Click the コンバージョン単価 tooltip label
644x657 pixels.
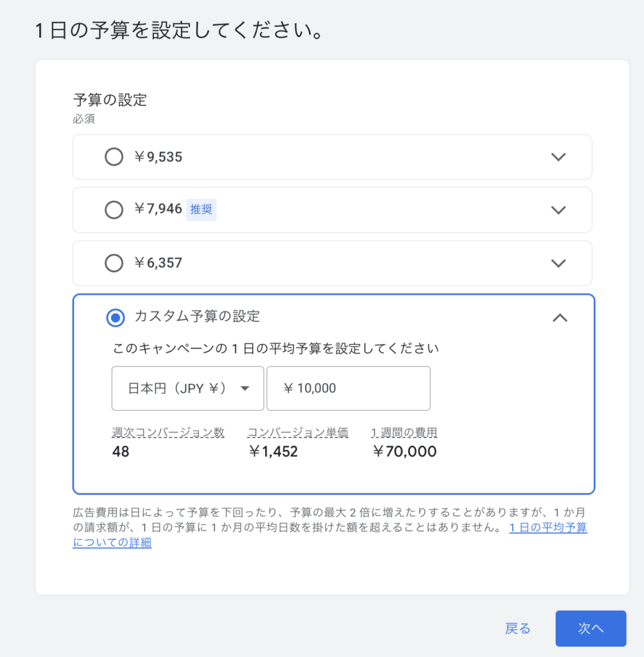click(298, 432)
